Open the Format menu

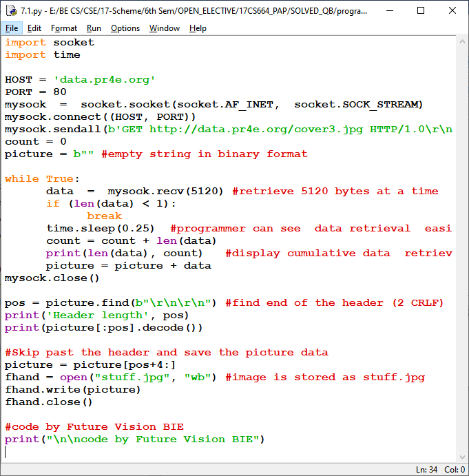(x=64, y=28)
